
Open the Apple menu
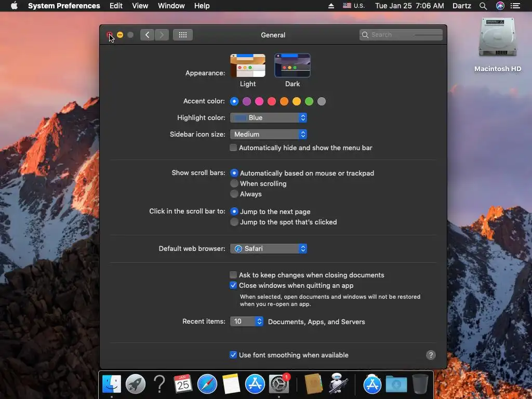[x=14, y=6]
